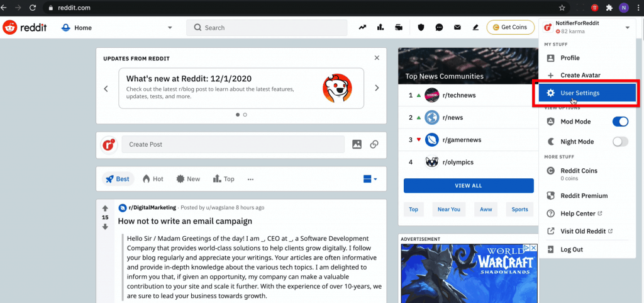Click the Reddit logo
The width and height of the screenshot is (644, 303).
[25, 28]
